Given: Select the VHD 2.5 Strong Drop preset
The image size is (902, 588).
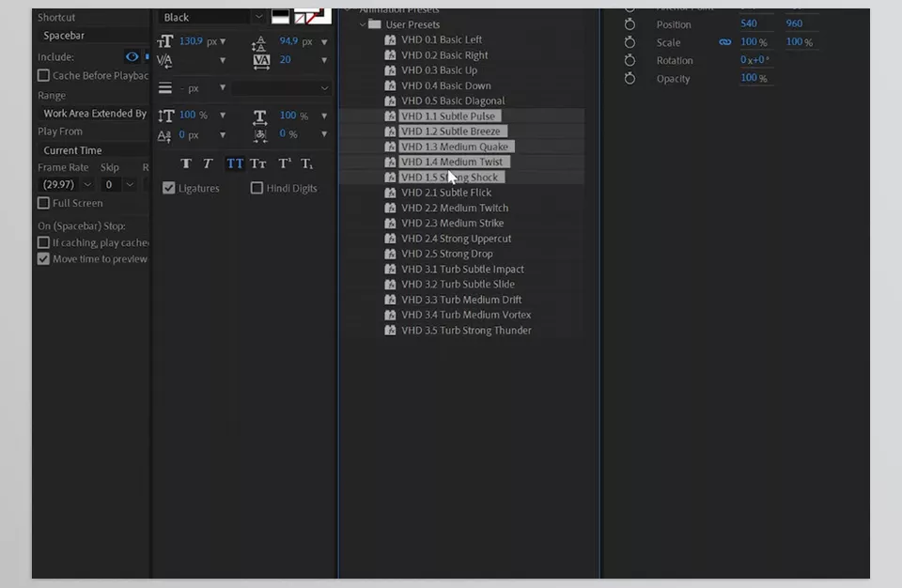Looking at the screenshot, I should pos(447,254).
